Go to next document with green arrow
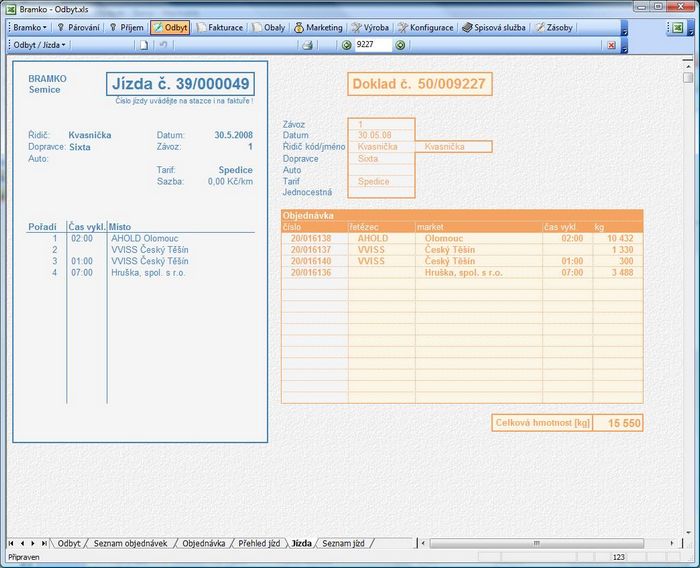 tap(400, 45)
